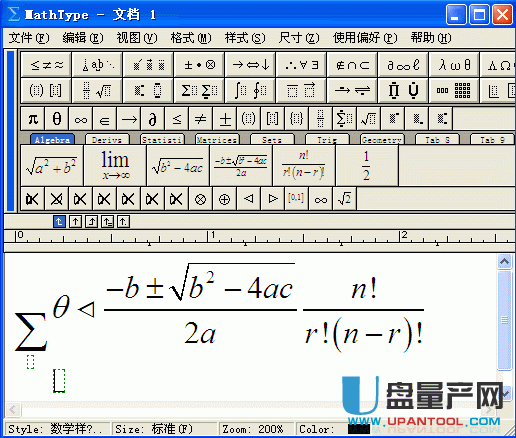Select the center tab-stop alignment button
Screen dimensions: 516x438
75,221
